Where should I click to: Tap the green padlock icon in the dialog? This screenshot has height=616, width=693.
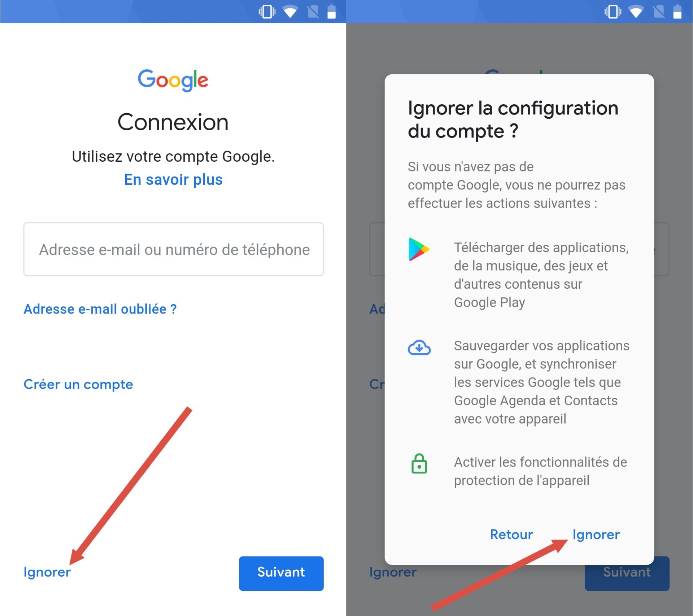click(x=419, y=464)
